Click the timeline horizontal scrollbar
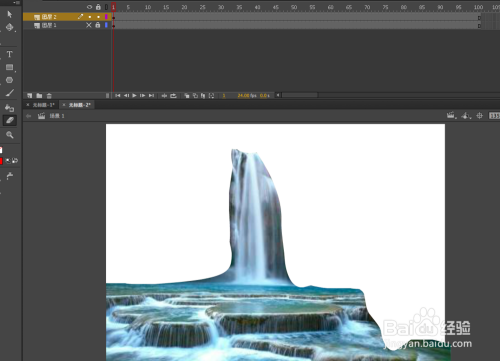 point(300,95)
